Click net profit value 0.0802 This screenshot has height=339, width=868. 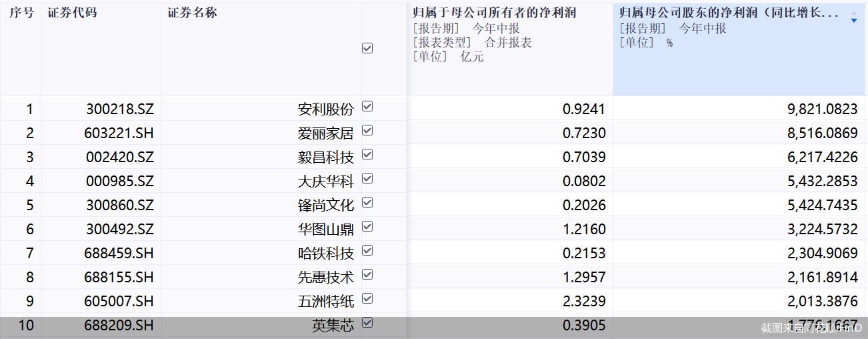click(x=585, y=182)
